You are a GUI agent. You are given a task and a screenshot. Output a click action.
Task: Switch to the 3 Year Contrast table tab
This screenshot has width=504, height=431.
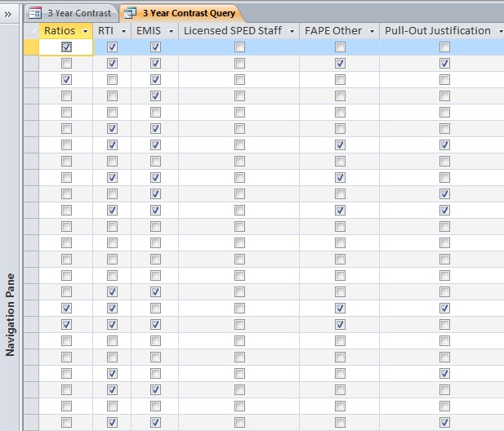[x=71, y=13]
